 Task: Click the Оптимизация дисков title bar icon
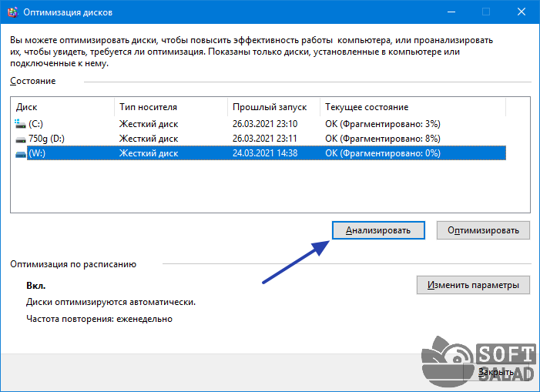point(13,12)
